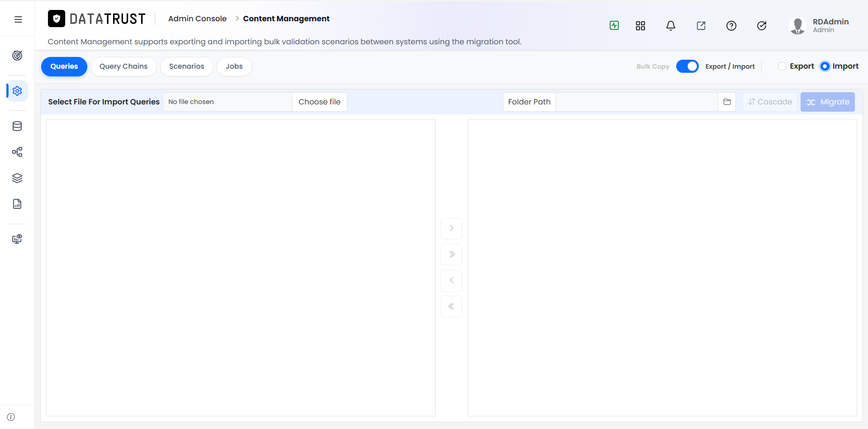Screen dimensions: 868x429
Task: Open the hamburger navigation menu
Action: point(18,19)
